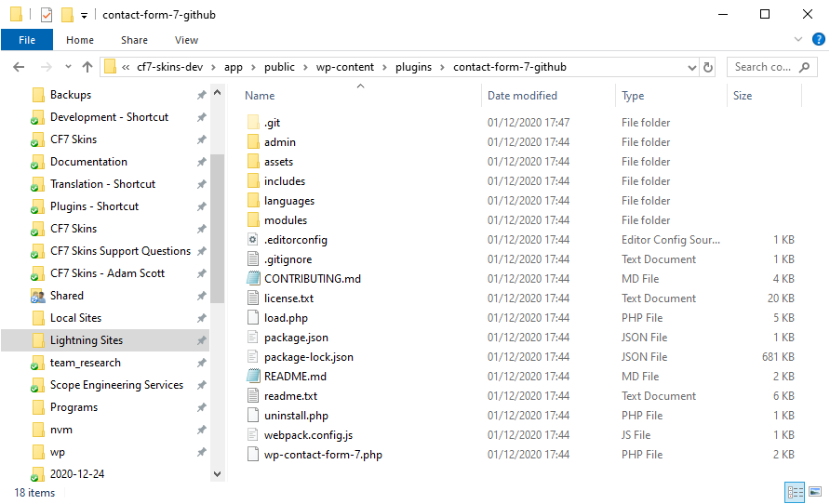Select the Lightning Sites sidebar folder
This screenshot has height=504, width=830.
point(87,340)
